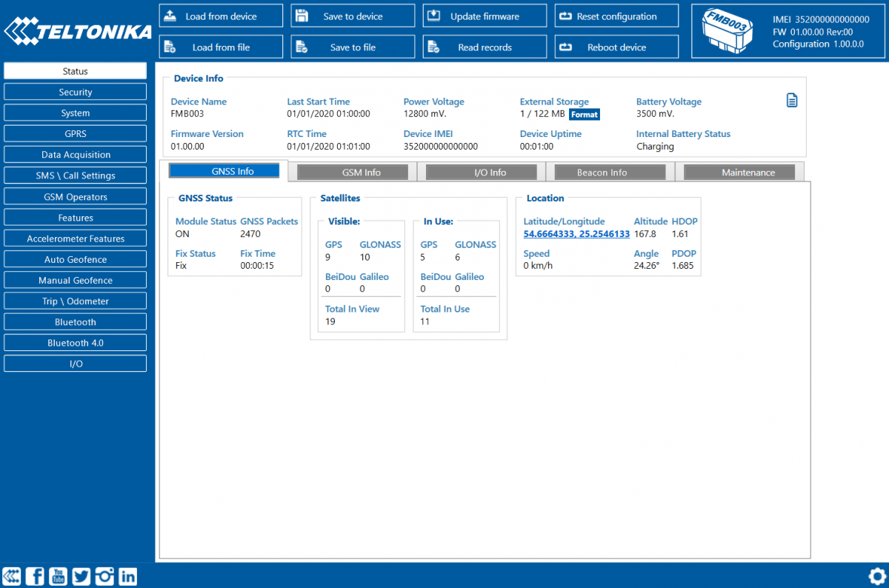The width and height of the screenshot is (889, 588).
Task: Open the settings gear in bottom right
Action: (876, 575)
